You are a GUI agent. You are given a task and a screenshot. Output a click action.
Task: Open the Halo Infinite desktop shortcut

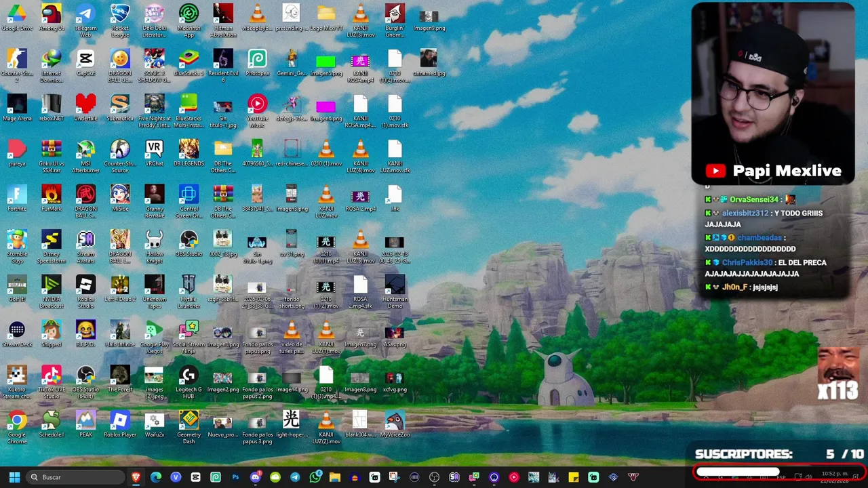tap(120, 334)
